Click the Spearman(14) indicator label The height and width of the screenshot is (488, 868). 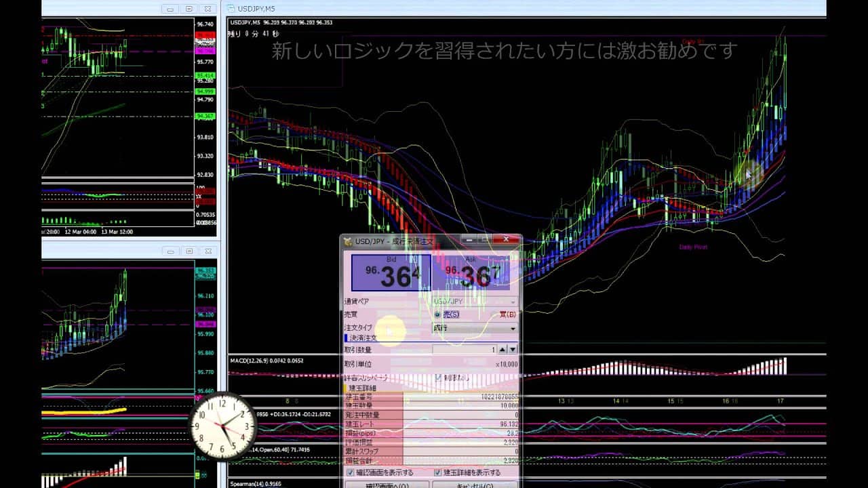coord(255,484)
